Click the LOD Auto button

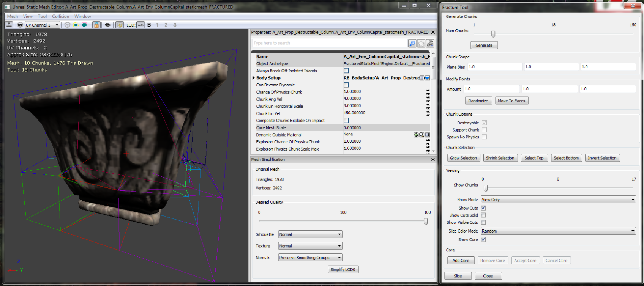coord(140,25)
